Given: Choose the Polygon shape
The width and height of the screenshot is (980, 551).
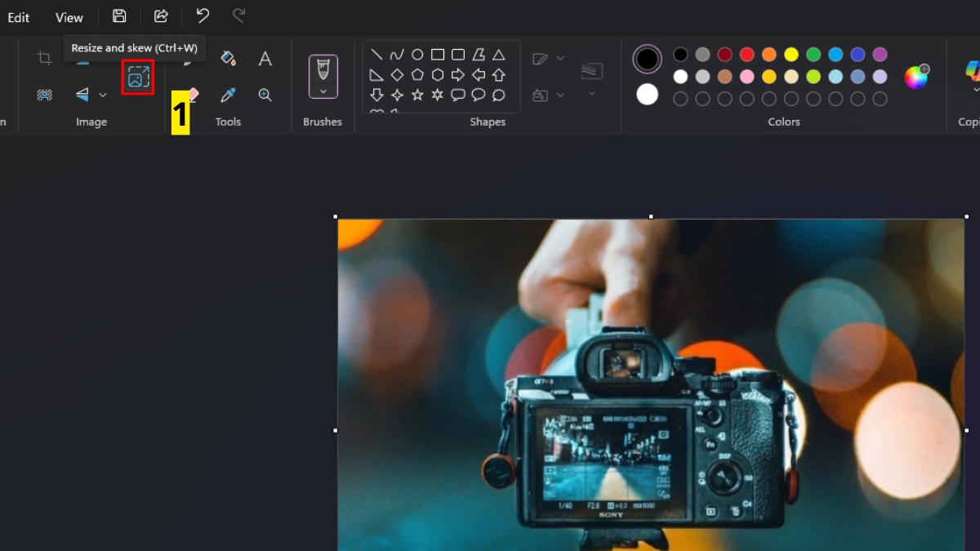Looking at the screenshot, I should coord(479,55).
